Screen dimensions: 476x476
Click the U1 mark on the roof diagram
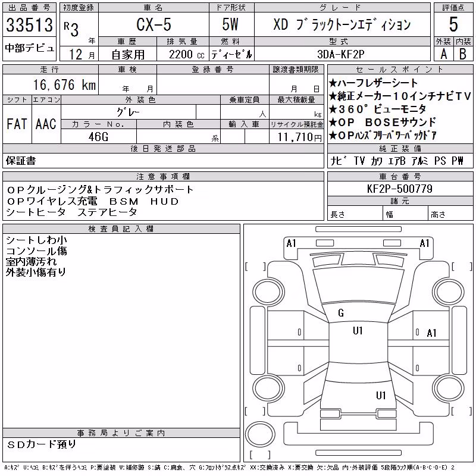coord(358,331)
